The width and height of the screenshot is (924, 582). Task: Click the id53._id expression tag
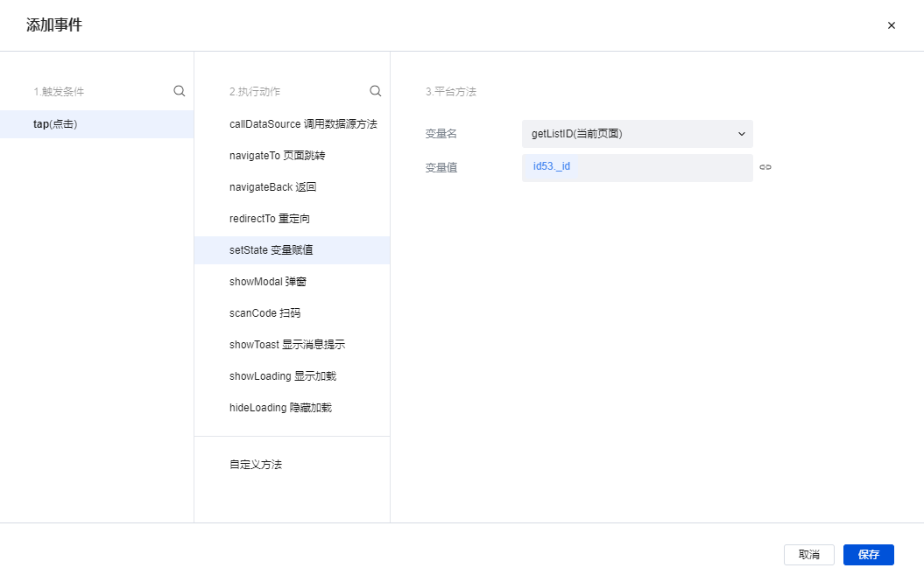(552, 166)
